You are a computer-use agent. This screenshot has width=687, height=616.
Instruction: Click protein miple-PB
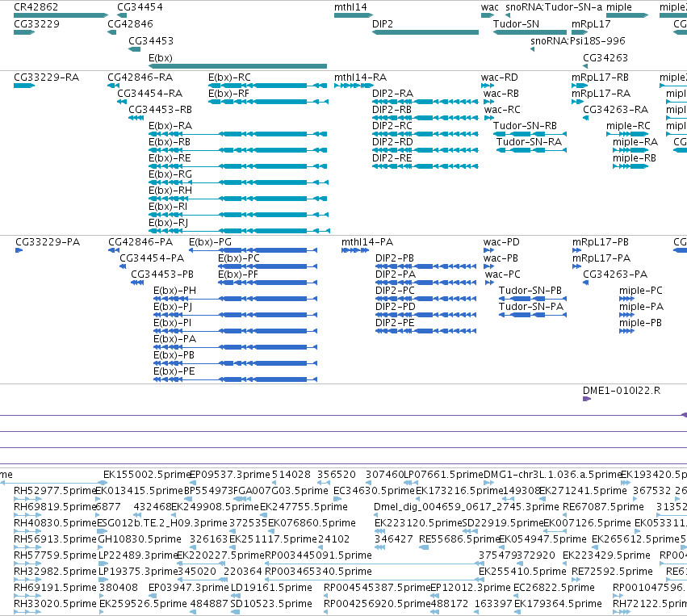coord(626,331)
